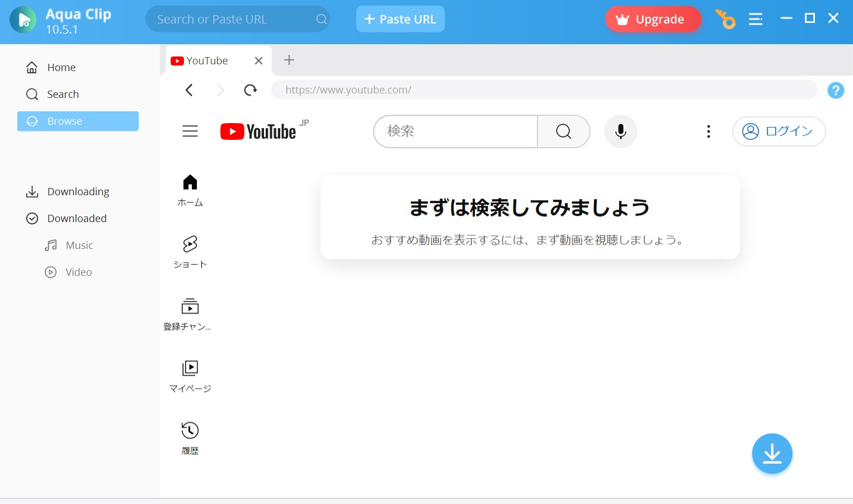Minimize the Aqua Clip window

point(786,18)
